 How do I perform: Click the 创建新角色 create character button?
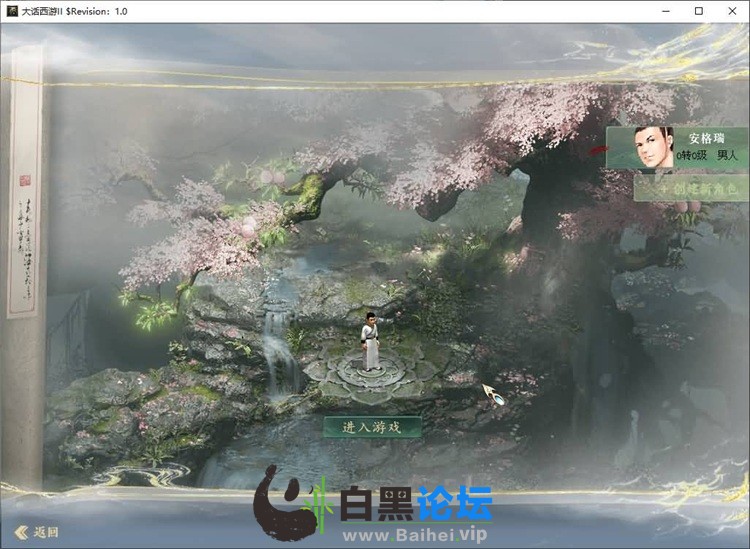pyautogui.click(x=693, y=188)
